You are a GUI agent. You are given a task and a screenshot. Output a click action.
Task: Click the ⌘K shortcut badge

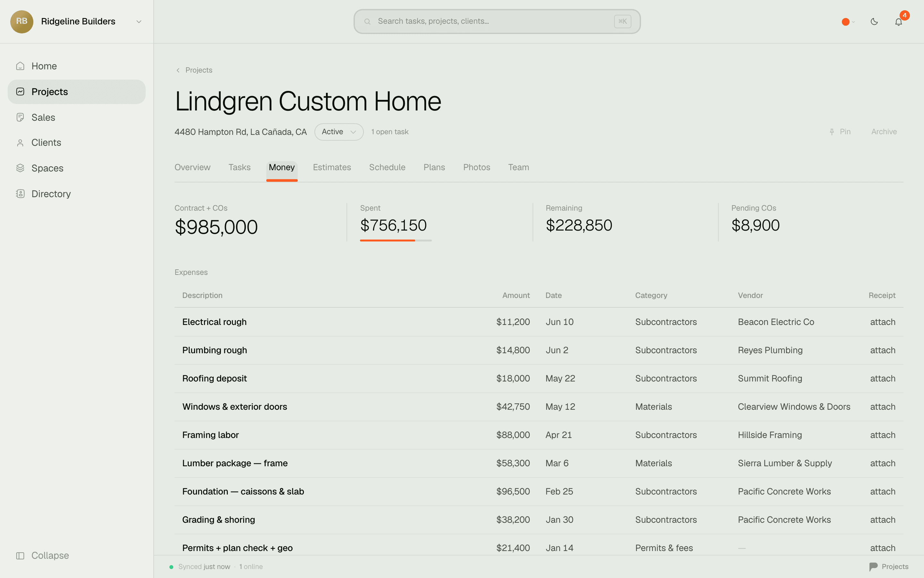coord(622,22)
